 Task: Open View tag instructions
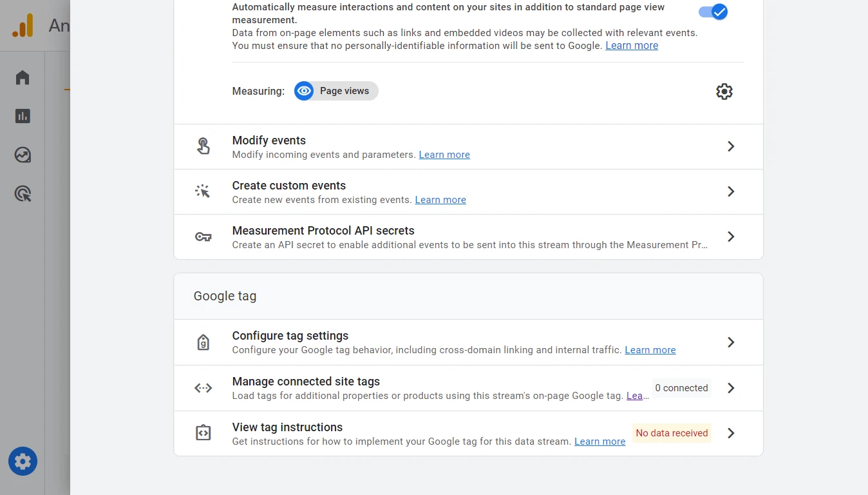[x=730, y=433]
